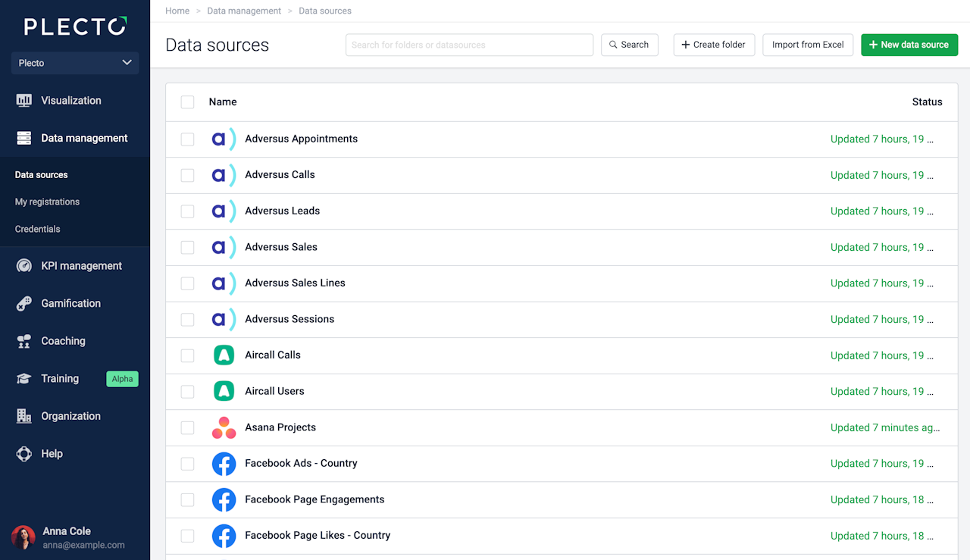
Task: Check the Facebook Page Engagements row checkbox
Action: tap(187, 499)
